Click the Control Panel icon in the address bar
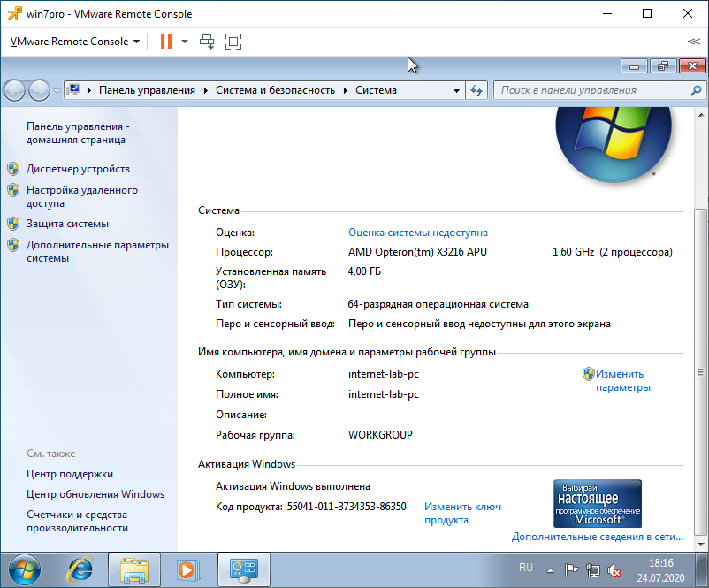The width and height of the screenshot is (709, 588). point(74,90)
